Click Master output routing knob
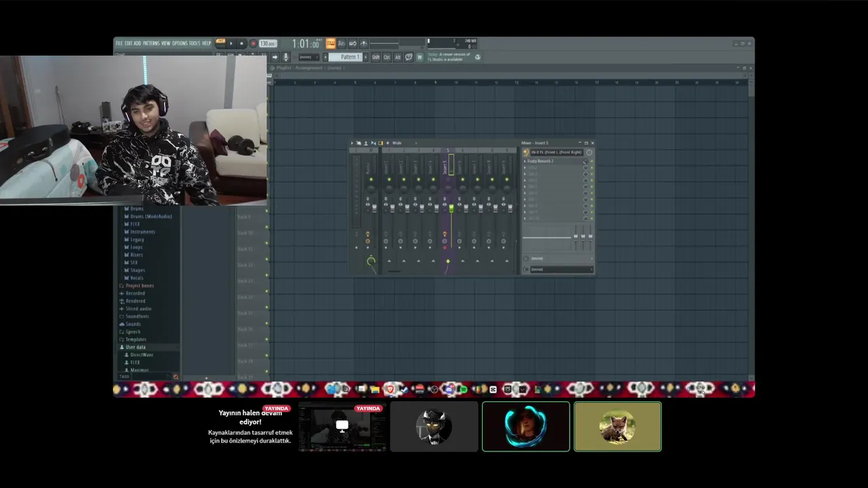This screenshot has width=868, height=488. (x=371, y=261)
